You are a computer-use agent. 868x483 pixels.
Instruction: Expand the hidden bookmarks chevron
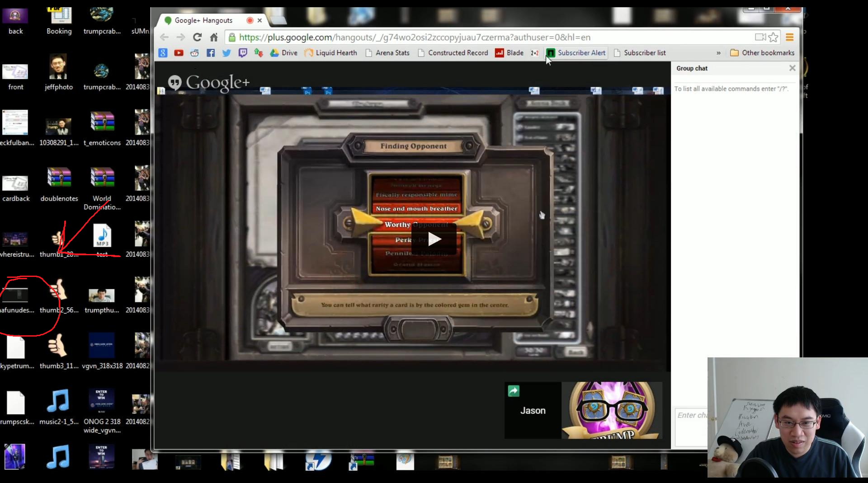(x=718, y=53)
